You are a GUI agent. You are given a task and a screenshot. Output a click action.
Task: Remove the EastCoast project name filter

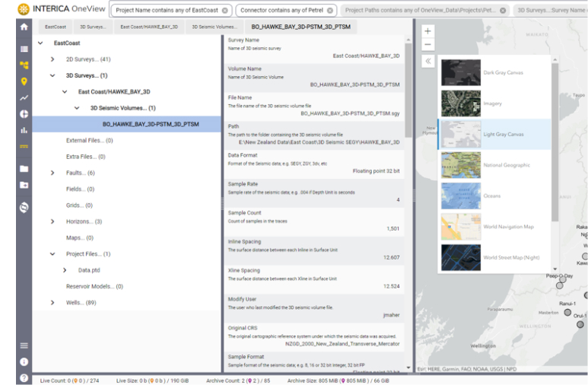pos(224,11)
